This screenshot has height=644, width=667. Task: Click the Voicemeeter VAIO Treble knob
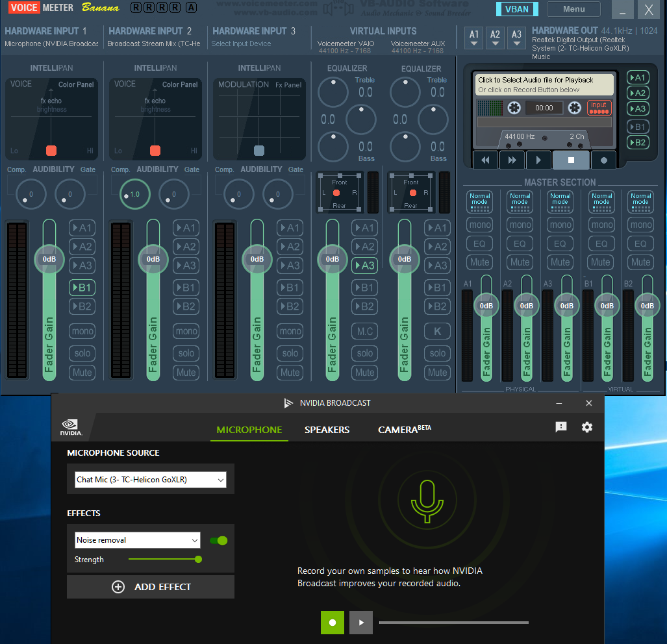click(x=333, y=92)
